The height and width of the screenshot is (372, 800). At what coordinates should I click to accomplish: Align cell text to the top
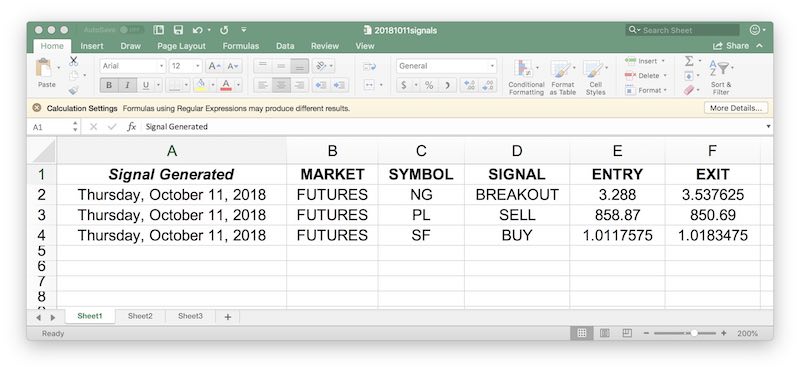click(262, 66)
